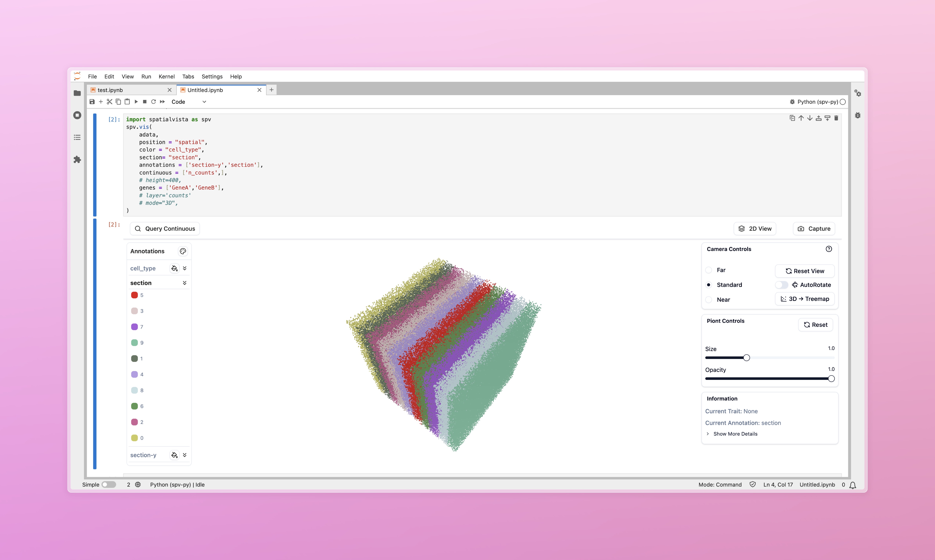Enable the AutoRotate toggle switch
Viewport: 935px width, 560px height.
[x=781, y=285]
